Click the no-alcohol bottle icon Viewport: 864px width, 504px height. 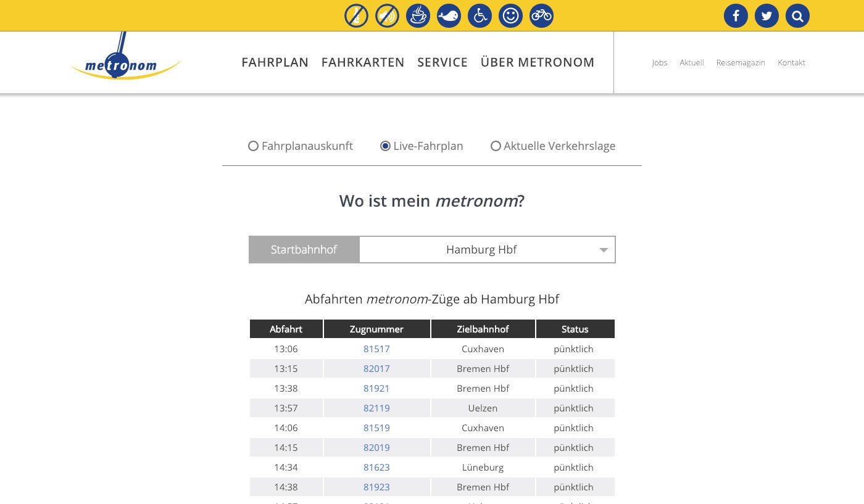click(x=356, y=15)
